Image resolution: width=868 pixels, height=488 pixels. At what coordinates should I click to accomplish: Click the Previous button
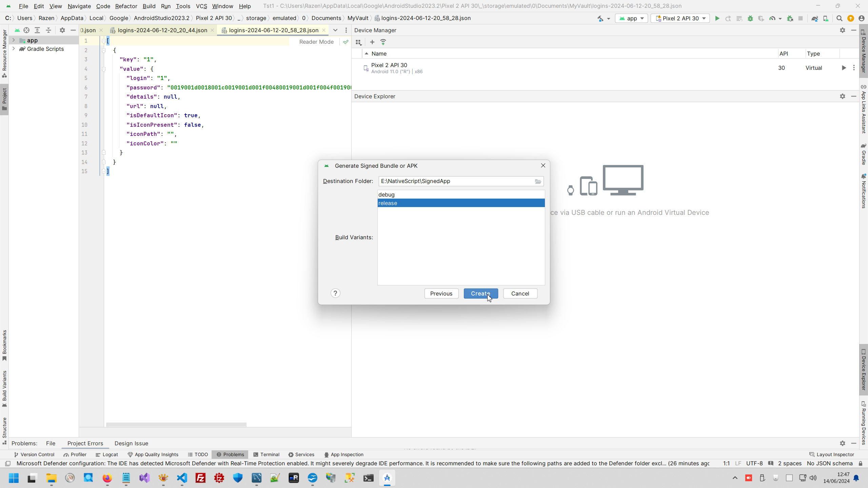point(441,293)
